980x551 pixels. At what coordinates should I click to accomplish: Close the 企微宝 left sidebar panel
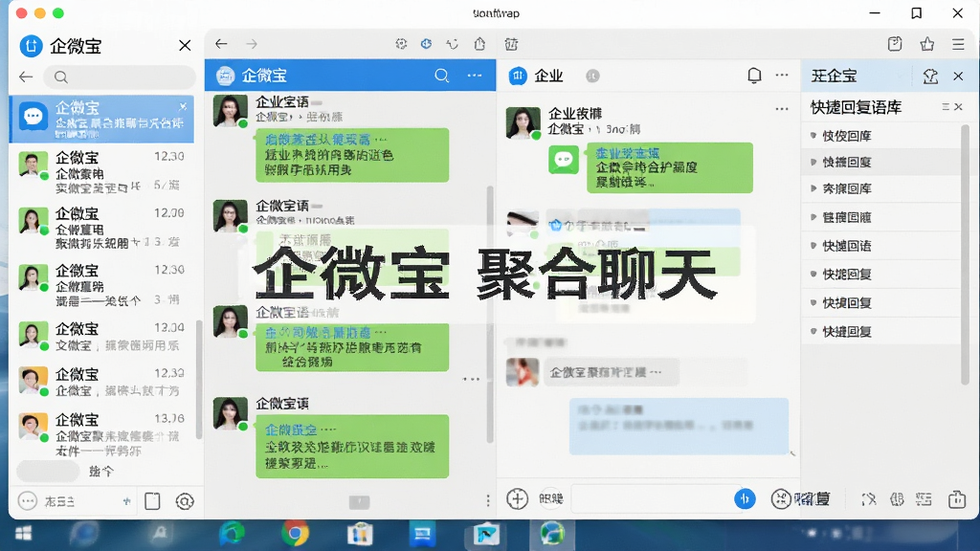coord(185,46)
